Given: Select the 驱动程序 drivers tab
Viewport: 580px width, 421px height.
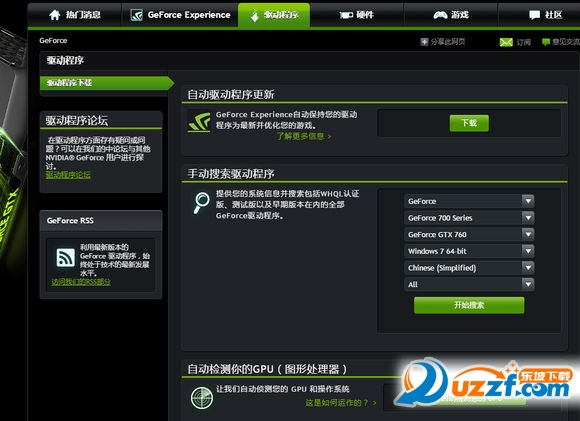Looking at the screenshot, I should 274,15.
